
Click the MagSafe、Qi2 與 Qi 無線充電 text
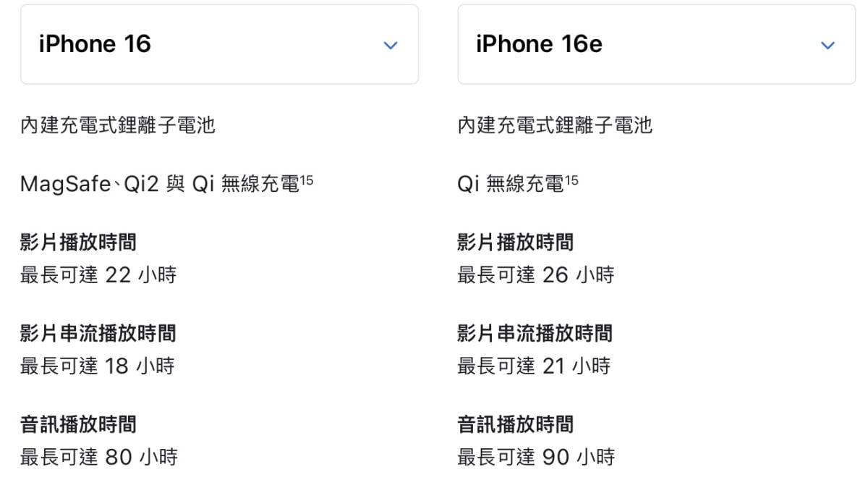[x=159, y=185]
